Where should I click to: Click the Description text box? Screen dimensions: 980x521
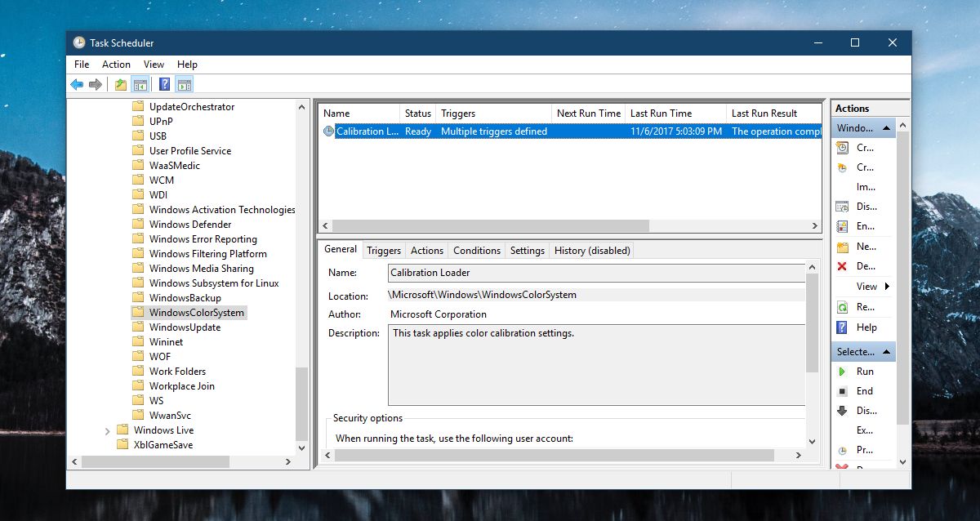[x=597, y=364]
